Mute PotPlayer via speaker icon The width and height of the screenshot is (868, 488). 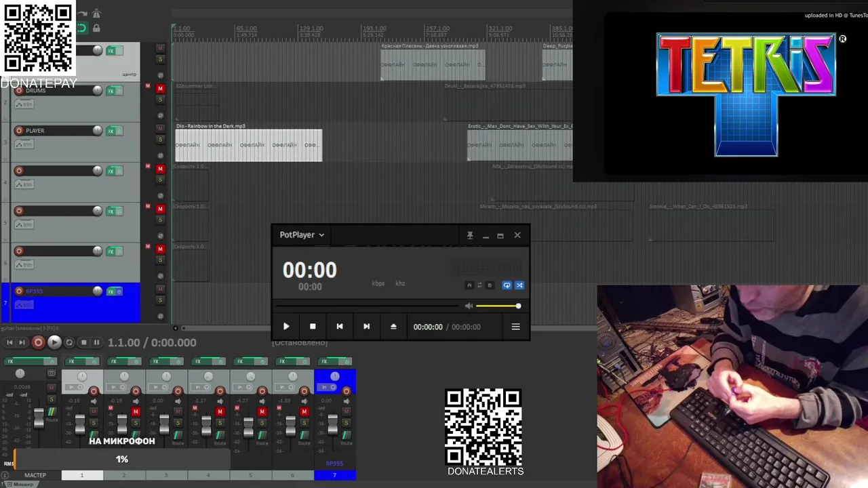[469, 306]
